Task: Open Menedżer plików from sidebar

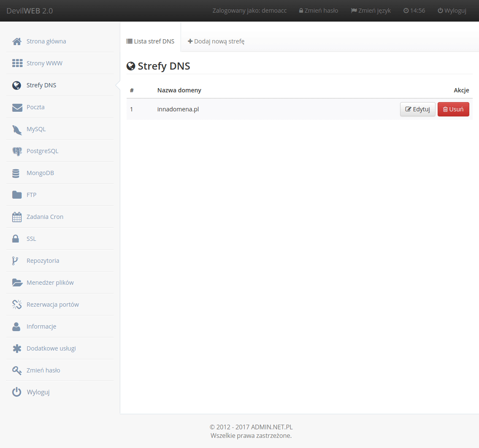Action: click(x=50, y=283)
